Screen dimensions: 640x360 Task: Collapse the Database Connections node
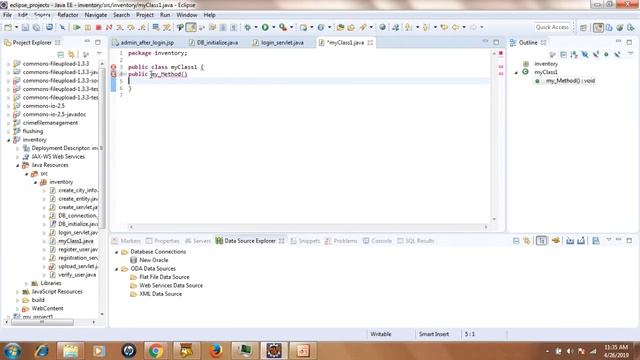coord(116,252)
